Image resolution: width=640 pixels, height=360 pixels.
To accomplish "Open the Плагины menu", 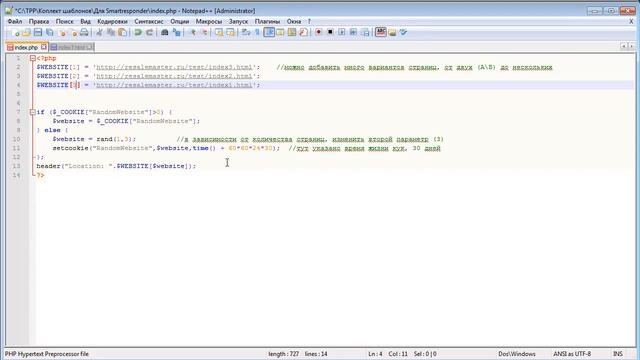I will coord(267,21).
